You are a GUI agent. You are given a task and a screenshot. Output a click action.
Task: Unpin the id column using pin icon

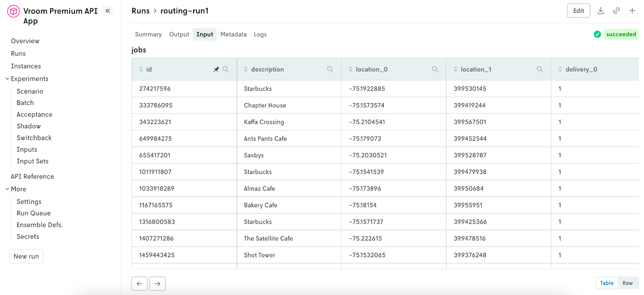pyautogui.click(x=216, y=70)
